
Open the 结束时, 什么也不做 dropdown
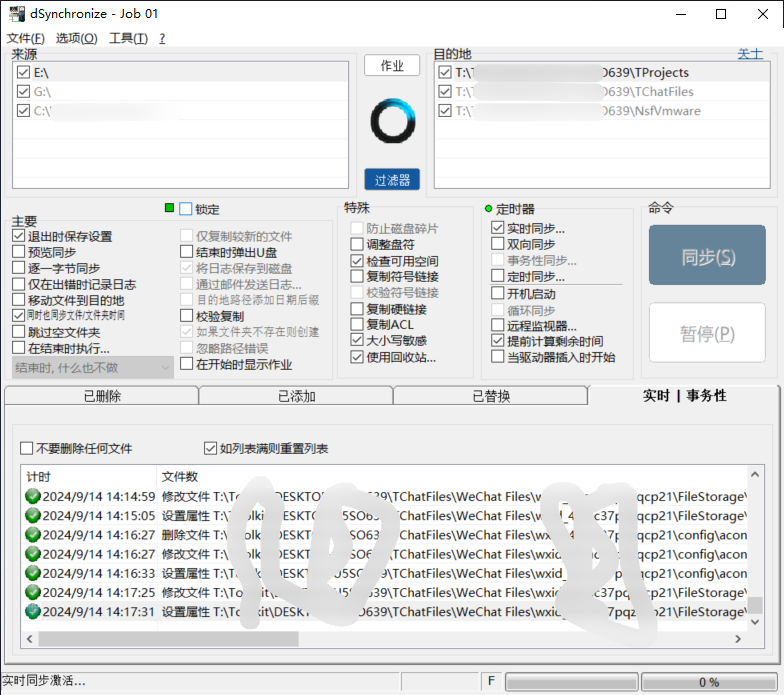pyautogui.click(x=92, y=368)
